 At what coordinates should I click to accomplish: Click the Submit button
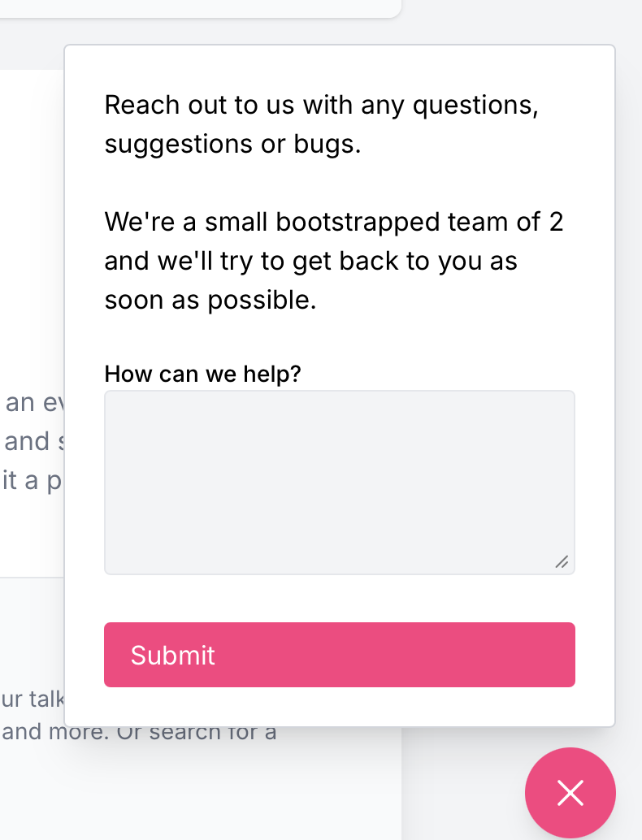(339, 655)
